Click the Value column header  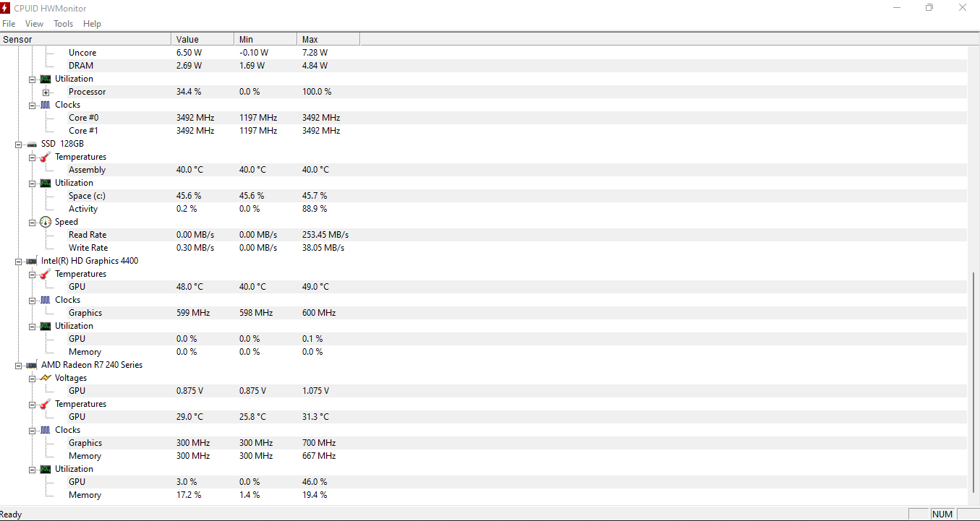203,39
